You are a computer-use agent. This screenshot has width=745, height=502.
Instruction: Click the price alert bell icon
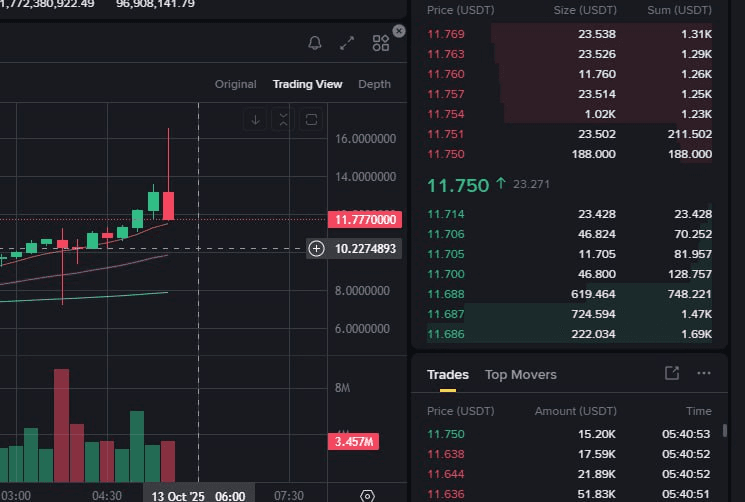point(315,43)
